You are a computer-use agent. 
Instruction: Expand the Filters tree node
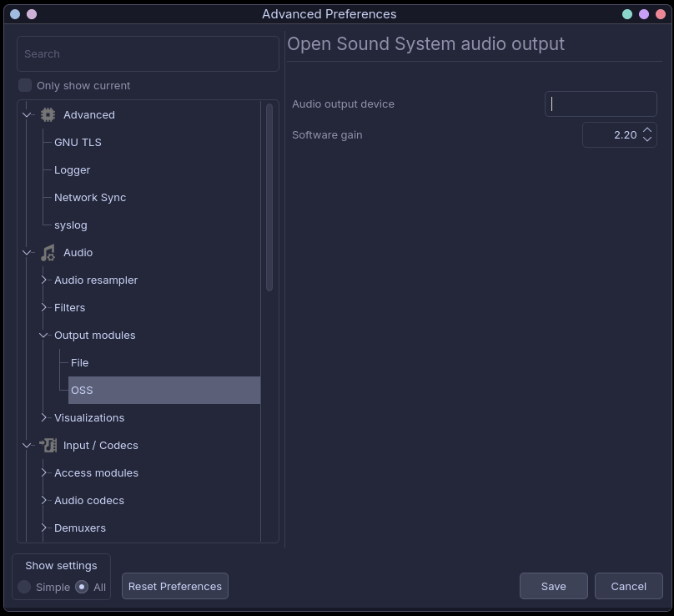pos(44,308)
